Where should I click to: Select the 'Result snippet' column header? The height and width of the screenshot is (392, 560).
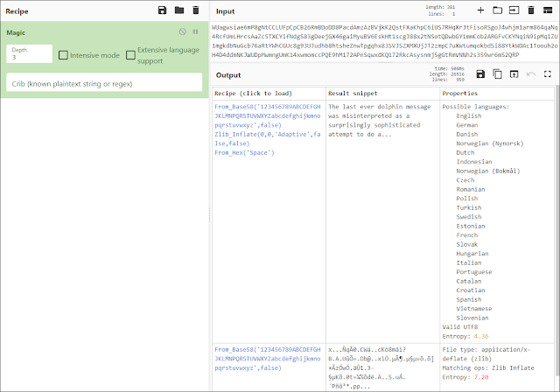(353, 93)
